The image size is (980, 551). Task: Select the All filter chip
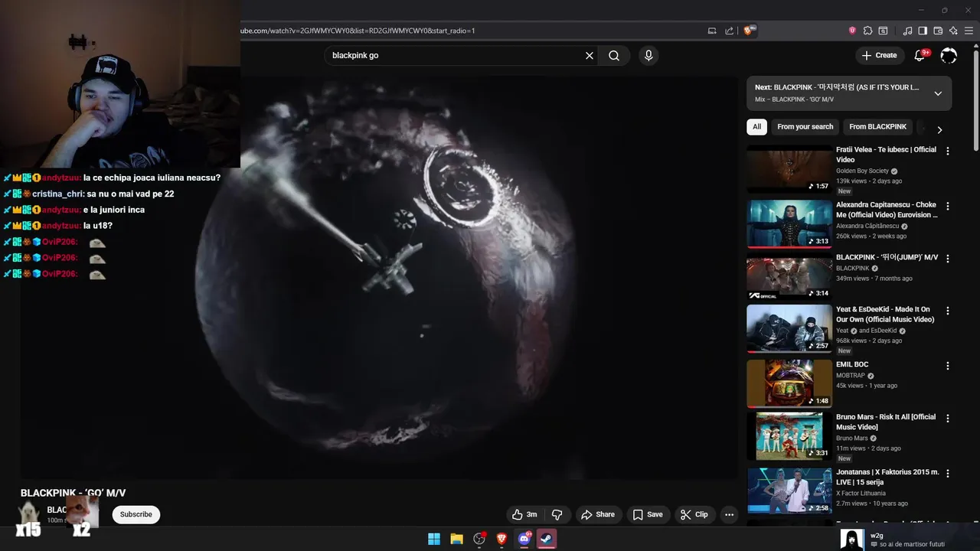coord(756,127)
